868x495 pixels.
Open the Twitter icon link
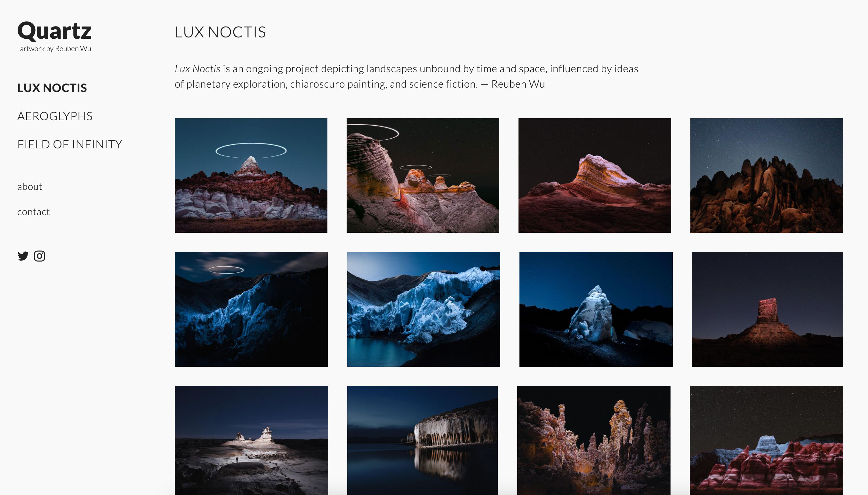click(x=23, y=256)
